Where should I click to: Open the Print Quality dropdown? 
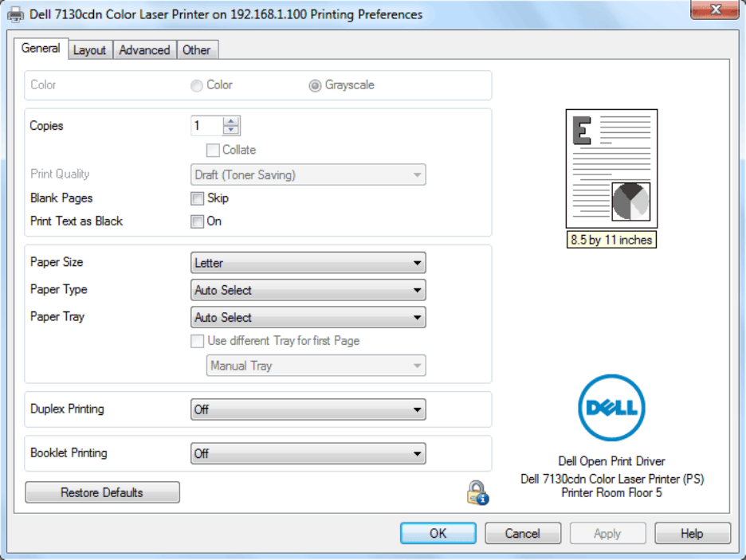308,175
